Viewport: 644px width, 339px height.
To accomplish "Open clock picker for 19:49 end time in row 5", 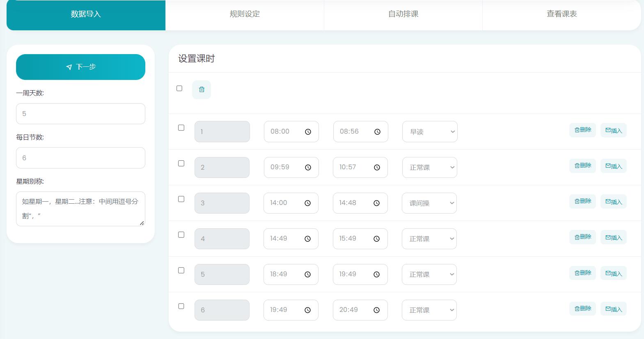I will tap(376, 274).
